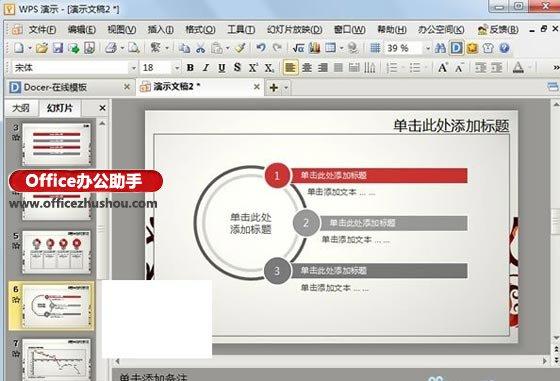
Task: Toggle Underline formatting
Action: [x=221, y=67]
